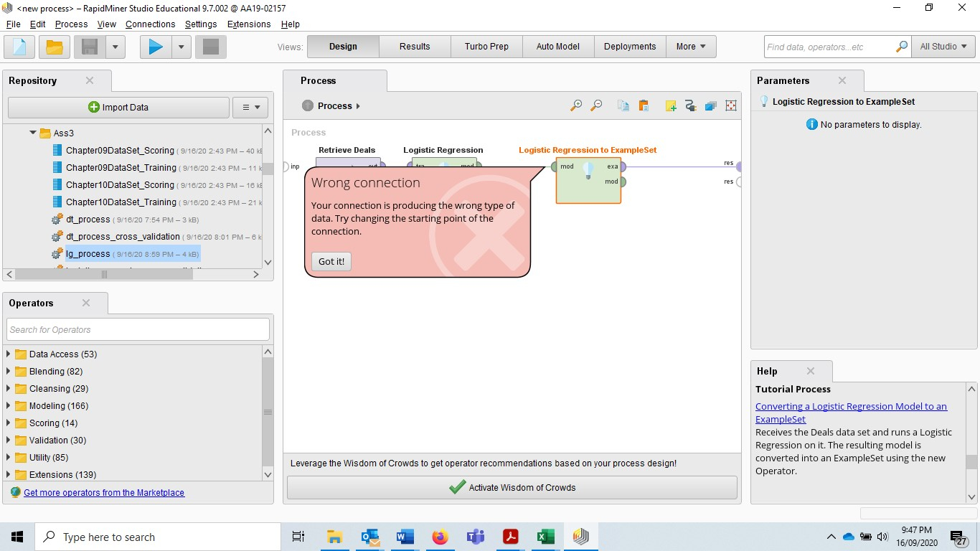Open Firefox from the taskbar
The height and width of the screenshot is (551, 980).
440,537
